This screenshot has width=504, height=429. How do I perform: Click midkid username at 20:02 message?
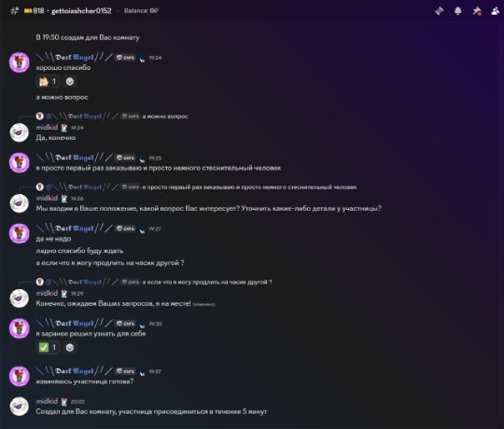coord(47,401)
